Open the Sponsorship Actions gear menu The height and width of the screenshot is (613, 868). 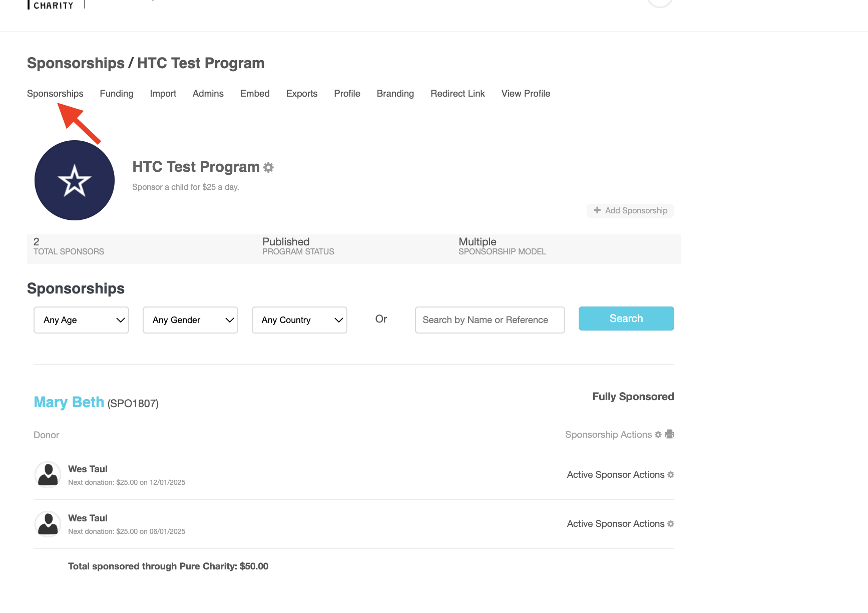(x=658, y=435)
